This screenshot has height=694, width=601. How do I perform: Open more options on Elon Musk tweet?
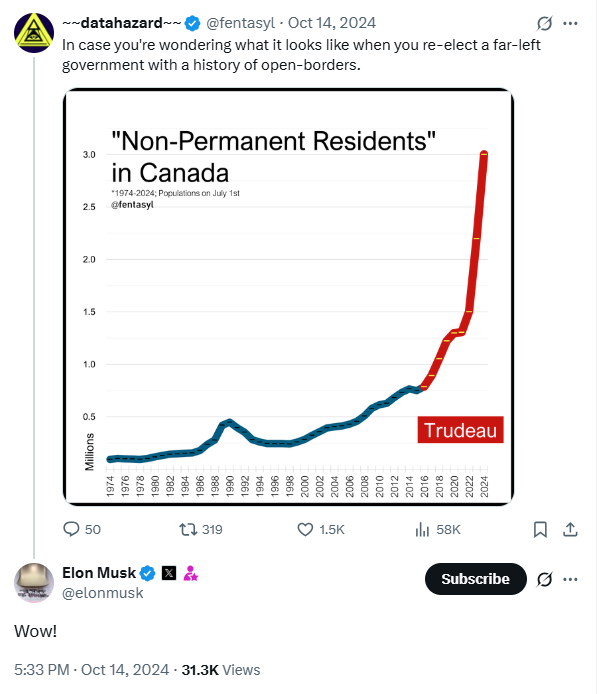point(571,578)
